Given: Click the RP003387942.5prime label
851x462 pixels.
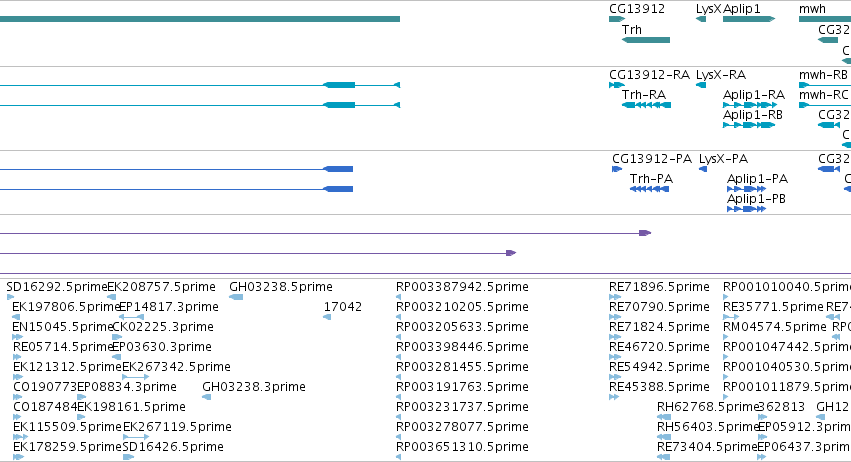Looking at the screenshot, I should click(462, 287).
